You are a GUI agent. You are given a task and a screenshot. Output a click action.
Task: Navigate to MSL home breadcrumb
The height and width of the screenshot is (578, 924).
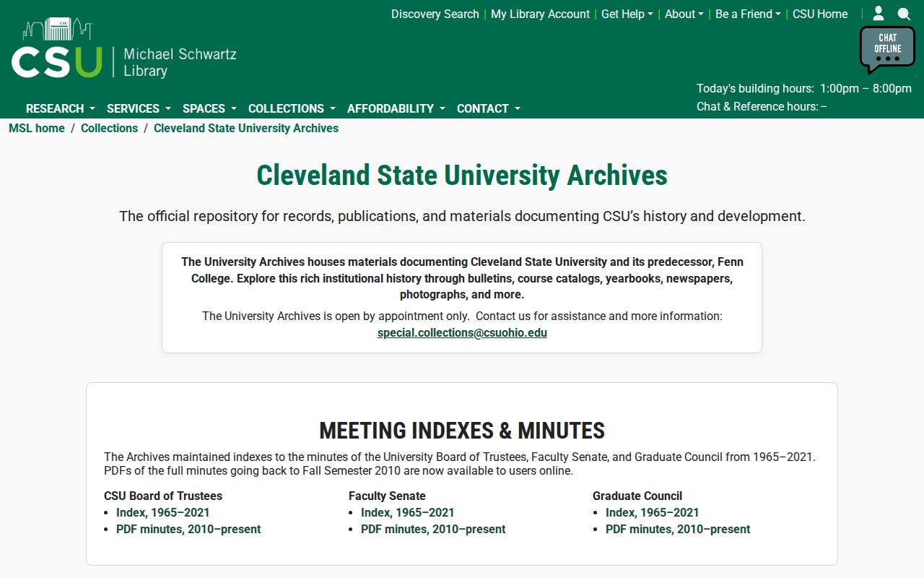37,128
